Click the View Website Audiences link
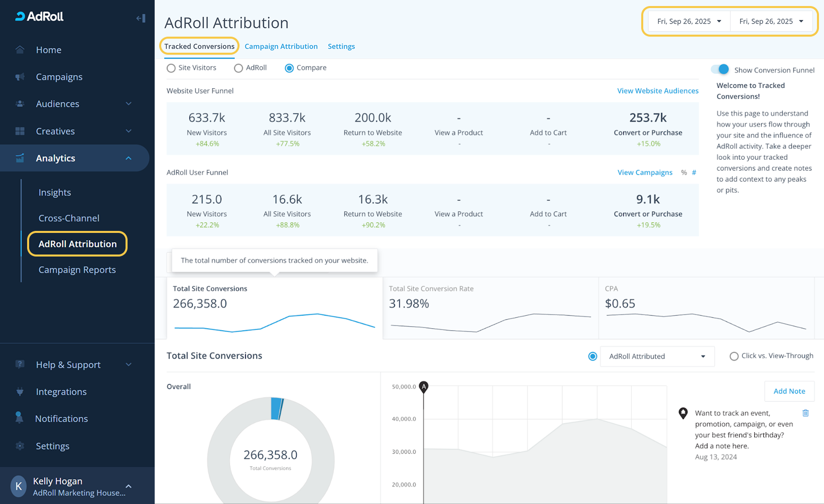Viewport: 824px width, 504px height. click(x=657, y=91)
